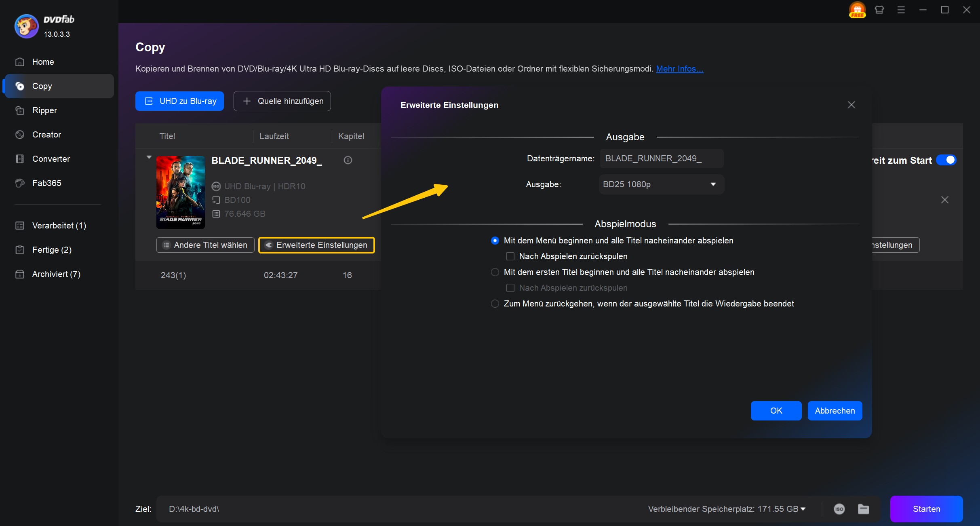
Task: Confirm the dialog with OK
Action: point(776,411)
